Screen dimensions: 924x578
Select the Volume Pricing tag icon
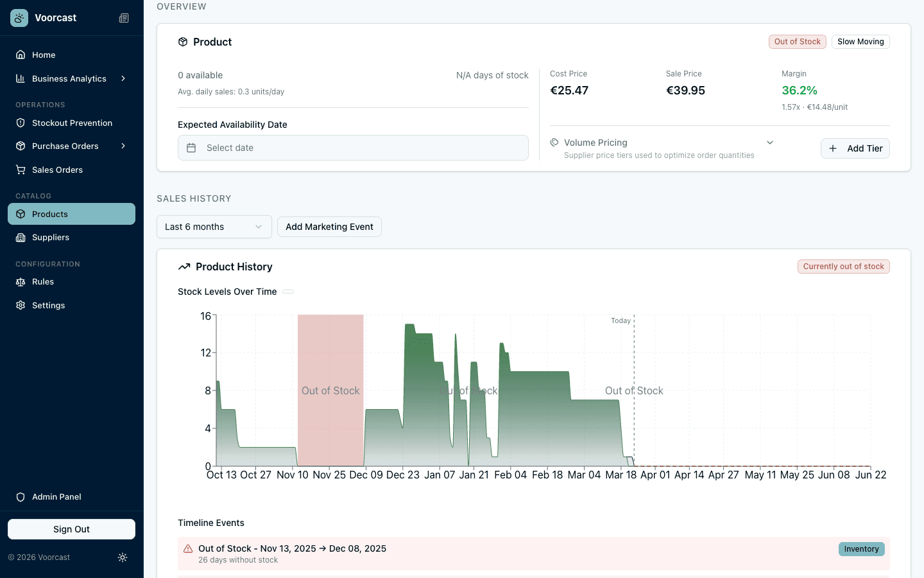[553, 142]
